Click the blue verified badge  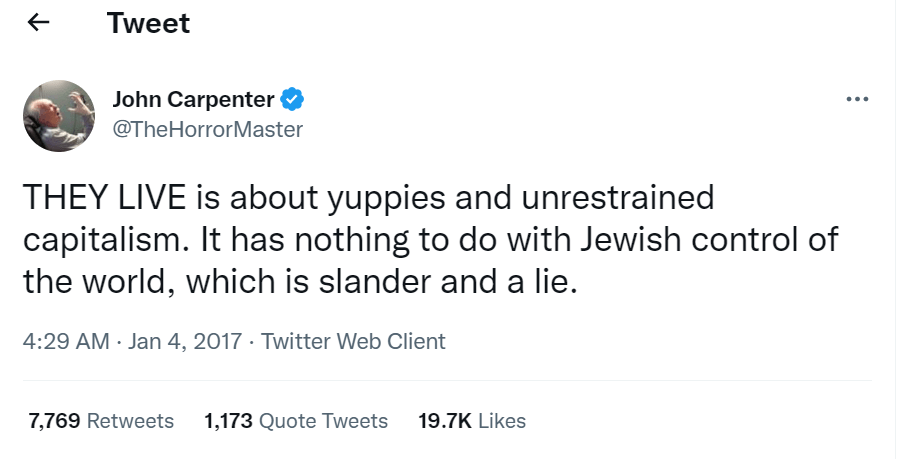[x=292, y=100]
